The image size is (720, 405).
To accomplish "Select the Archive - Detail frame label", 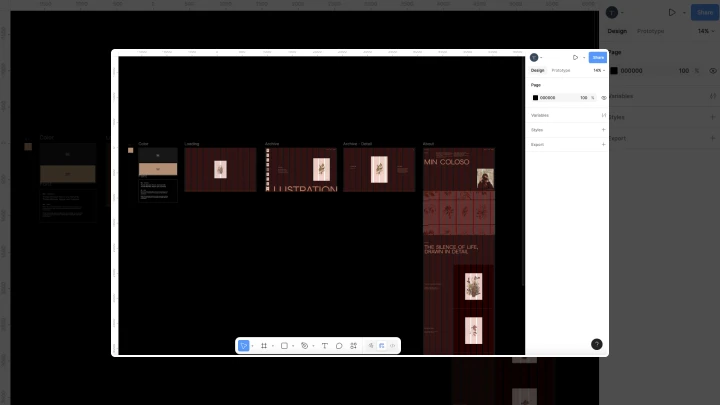I will pos(357,144).
